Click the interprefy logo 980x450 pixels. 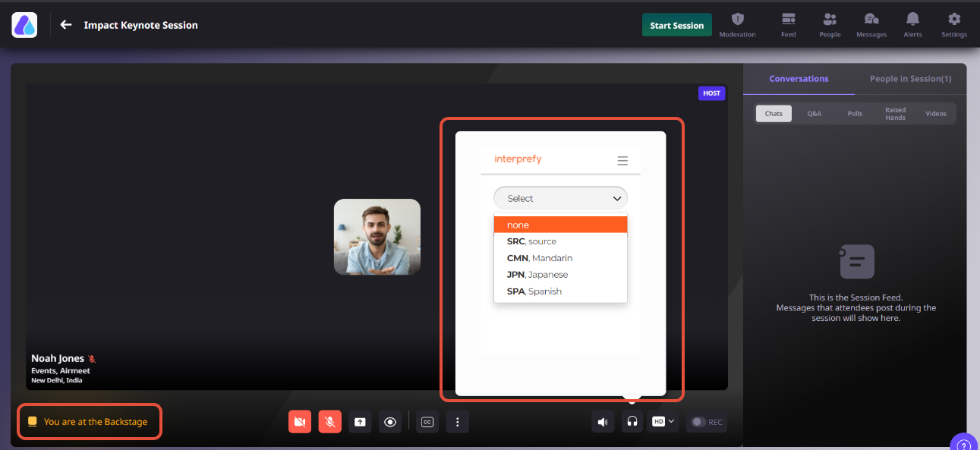click(x=518, y=159)
